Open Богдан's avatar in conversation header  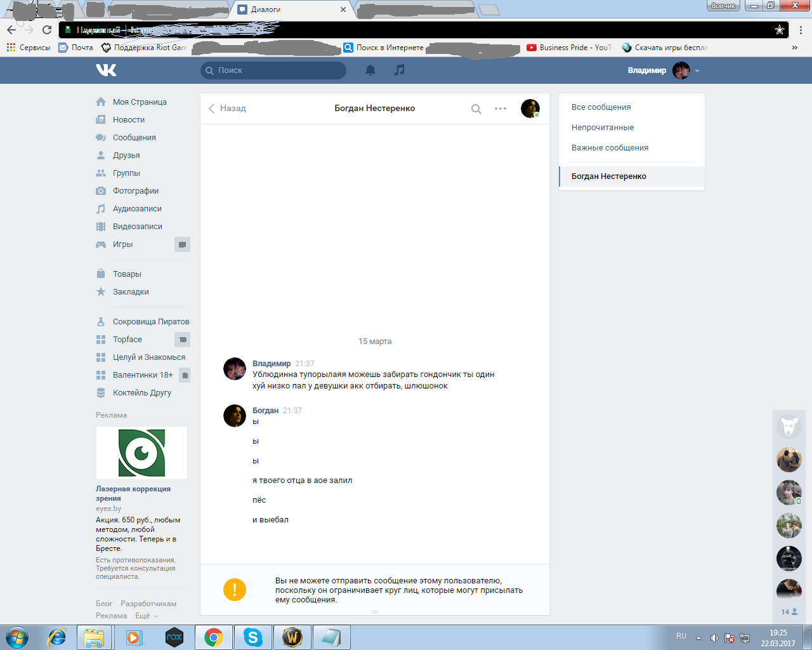[530, 109]
